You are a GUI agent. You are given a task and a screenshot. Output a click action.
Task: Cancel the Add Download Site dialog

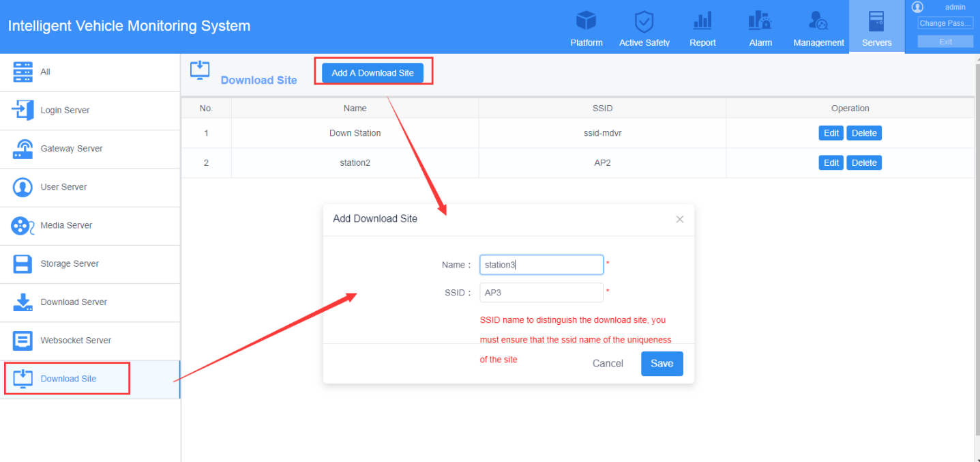[x=608, y=364]
